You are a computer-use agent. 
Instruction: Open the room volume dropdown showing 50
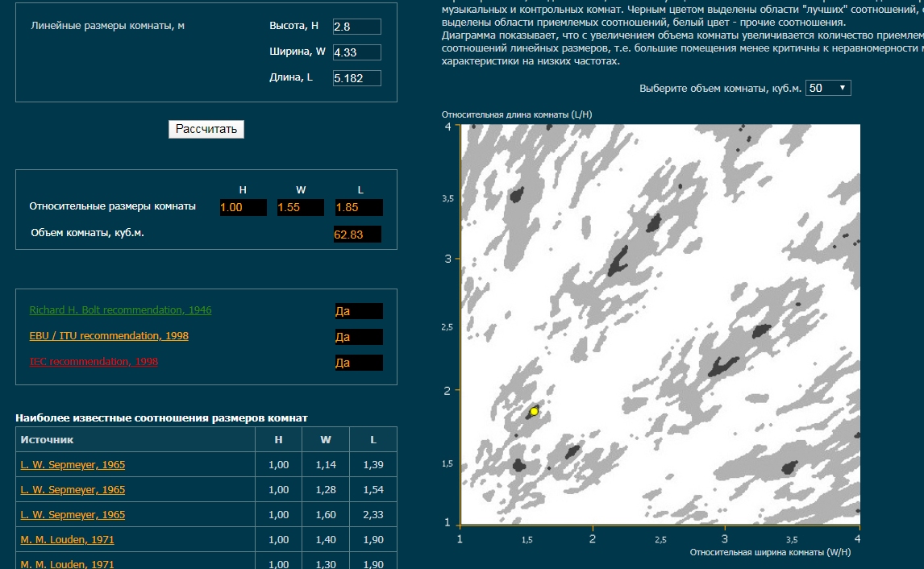827,88
